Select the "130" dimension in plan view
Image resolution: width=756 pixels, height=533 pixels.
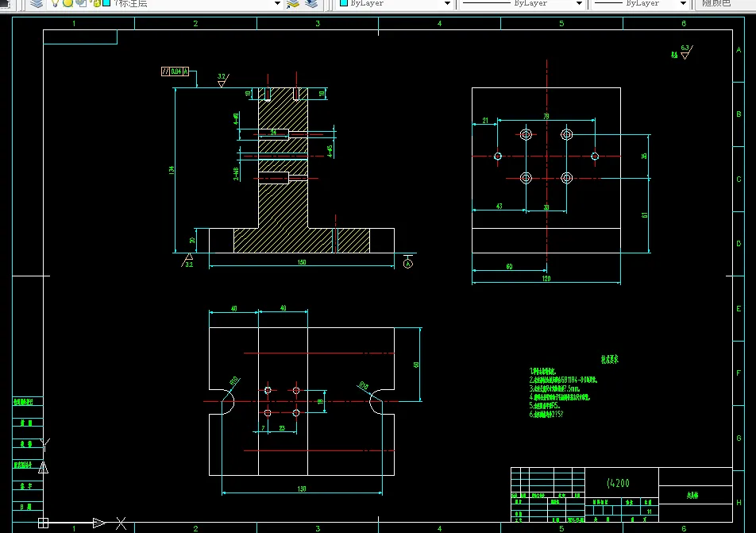tap(301, 489)
